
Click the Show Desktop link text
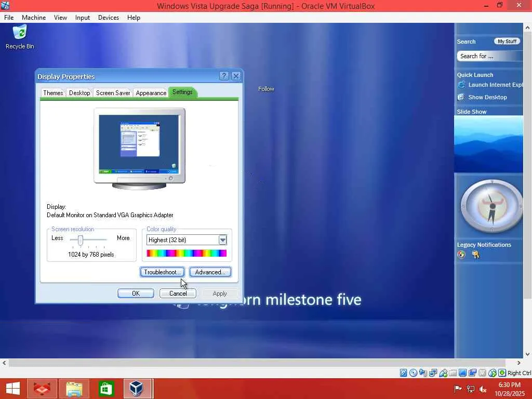[487, 97]
